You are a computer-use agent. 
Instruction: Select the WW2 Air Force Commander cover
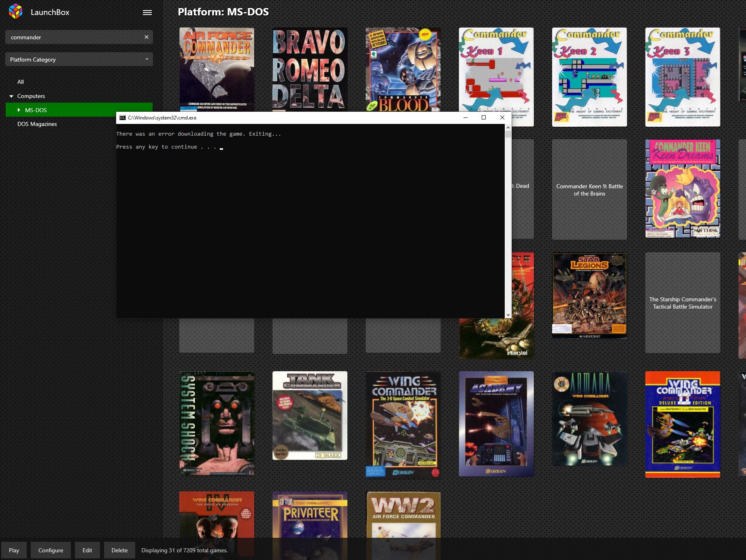point(403,515)
